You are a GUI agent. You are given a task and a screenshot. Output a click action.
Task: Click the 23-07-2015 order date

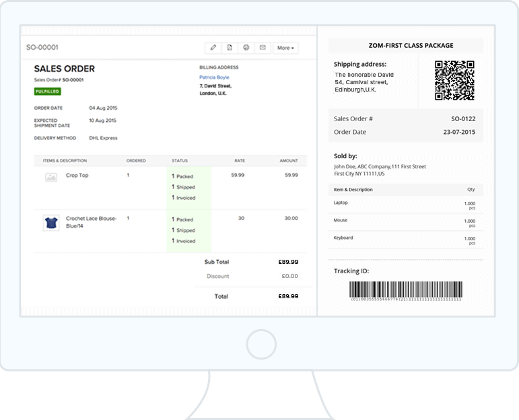click(459, 132)
